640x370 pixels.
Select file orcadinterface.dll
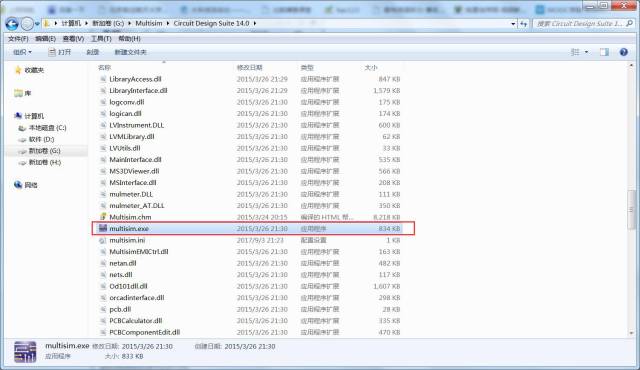pos(137,298)
